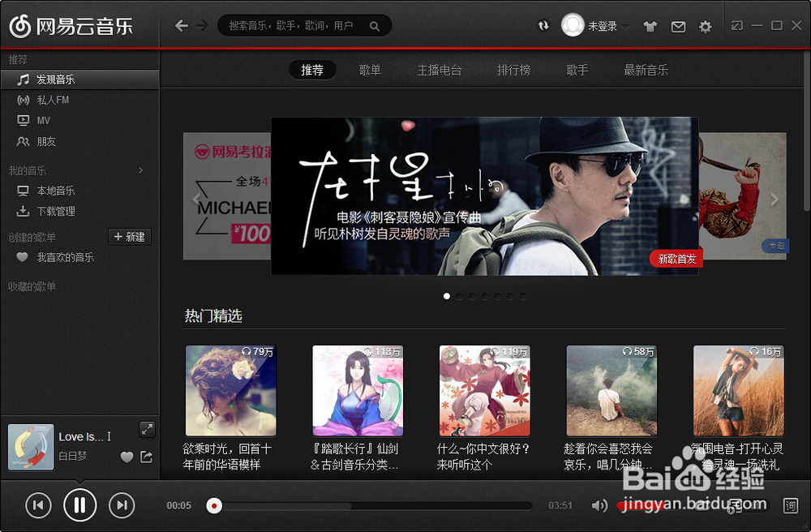Like the current song with heart icon
This screenshot has width=811, height=532.
(127, 457)
